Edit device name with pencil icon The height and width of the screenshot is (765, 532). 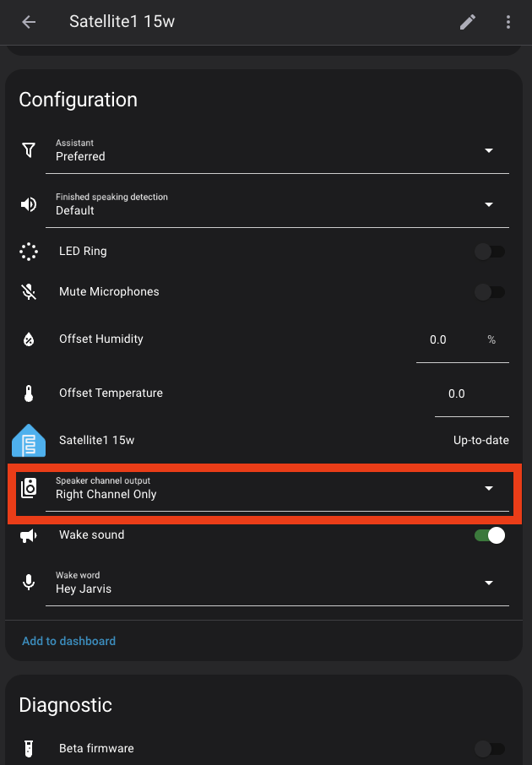click(x=468, y=22)
